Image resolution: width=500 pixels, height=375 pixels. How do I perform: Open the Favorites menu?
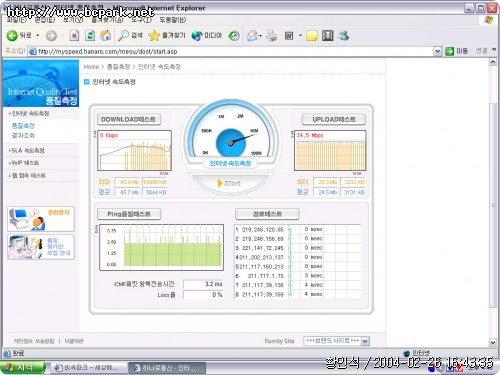(x=107, y=20)
